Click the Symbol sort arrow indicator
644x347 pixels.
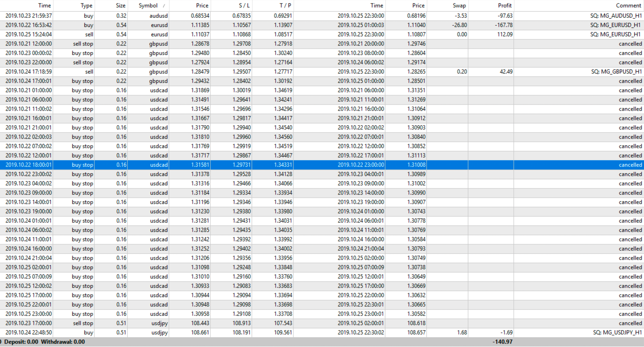tap(164, 6)
